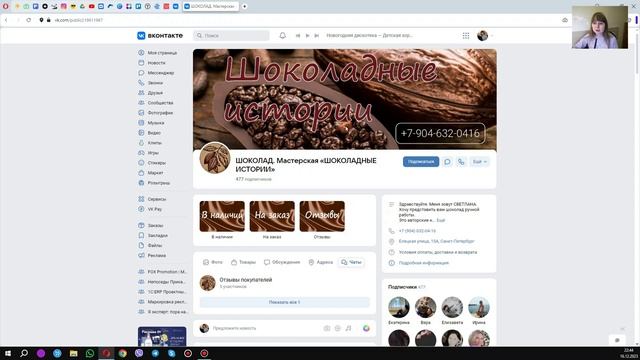Open message to community icon
Viewport: 640px width, 360px height.
click(x=447, y=162)
